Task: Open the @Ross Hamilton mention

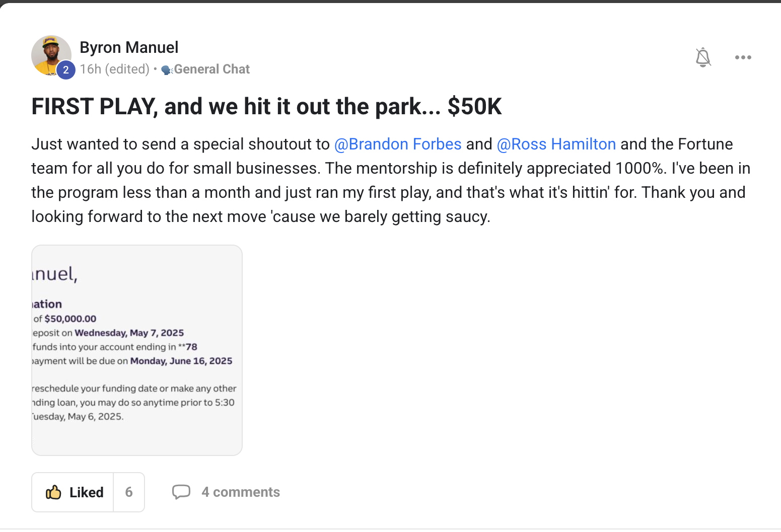Action: coord(556,144)
